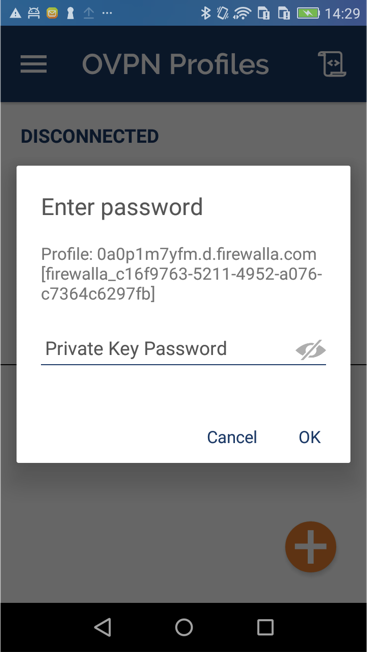Open the hamburger navigation menu
The height and width of the screenshot is (652, 367).
33,64
